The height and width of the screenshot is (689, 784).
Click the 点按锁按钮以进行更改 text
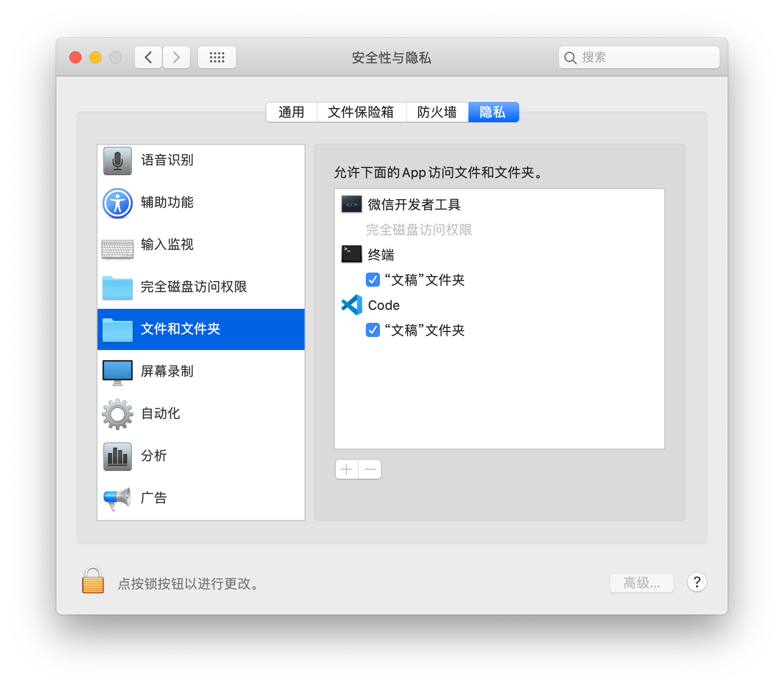188,583
